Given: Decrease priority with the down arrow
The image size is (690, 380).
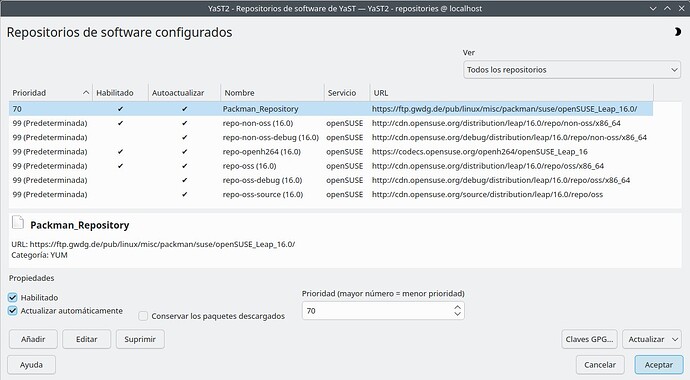Looking at the screenshot, I should 458,314.
